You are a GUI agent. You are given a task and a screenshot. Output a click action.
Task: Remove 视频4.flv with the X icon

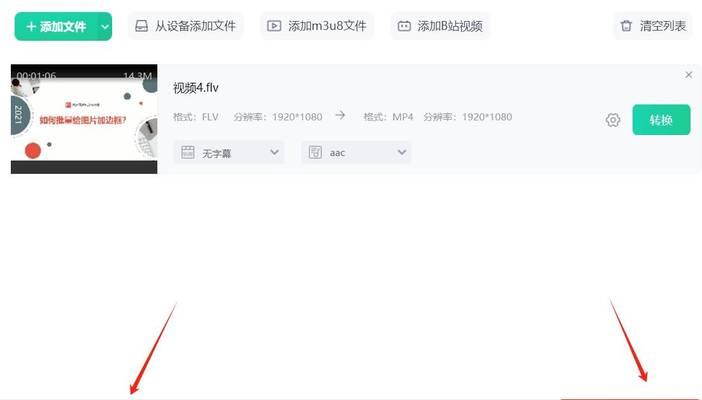coord(689,75)
